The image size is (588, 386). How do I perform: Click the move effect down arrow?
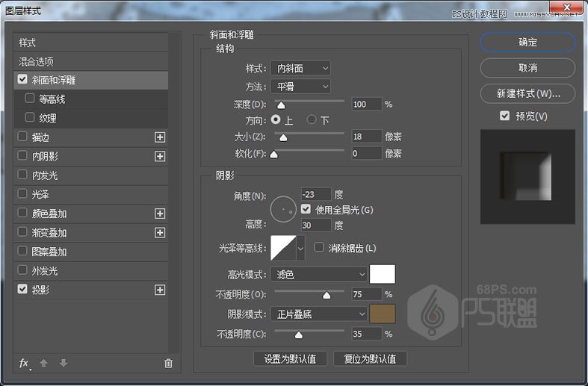click(64, 363)
